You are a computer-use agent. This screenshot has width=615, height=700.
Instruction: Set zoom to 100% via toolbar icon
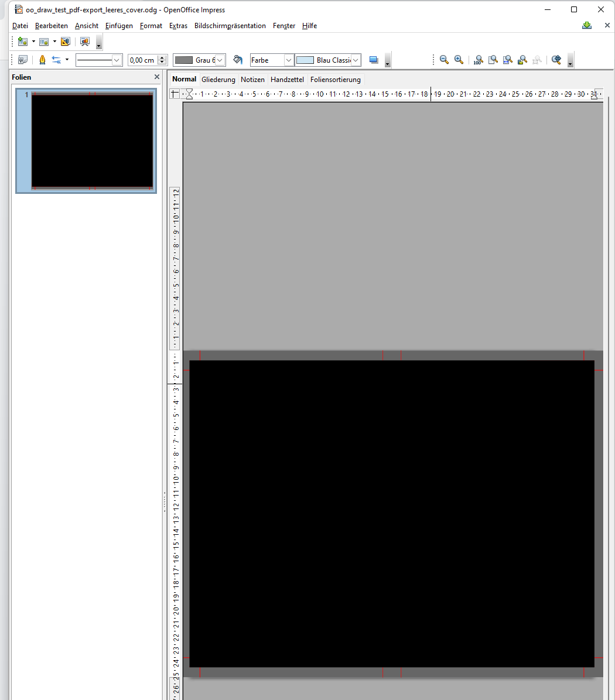pyautogui.click(x=478, y=59)
